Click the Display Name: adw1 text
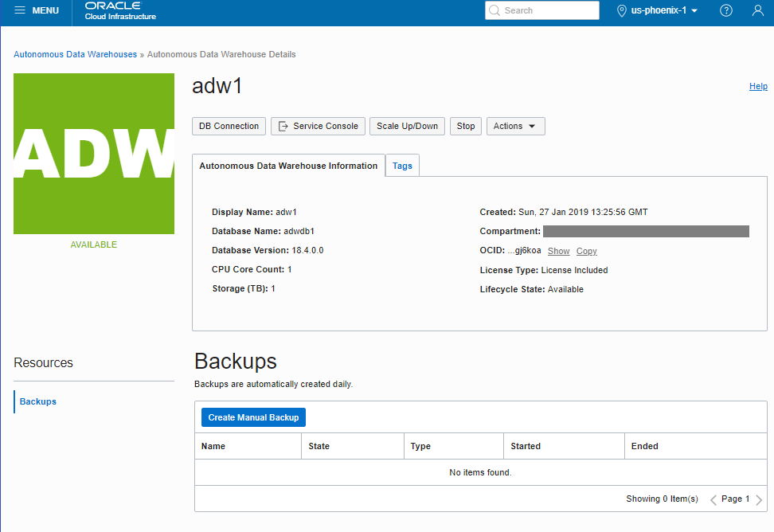 254,212
